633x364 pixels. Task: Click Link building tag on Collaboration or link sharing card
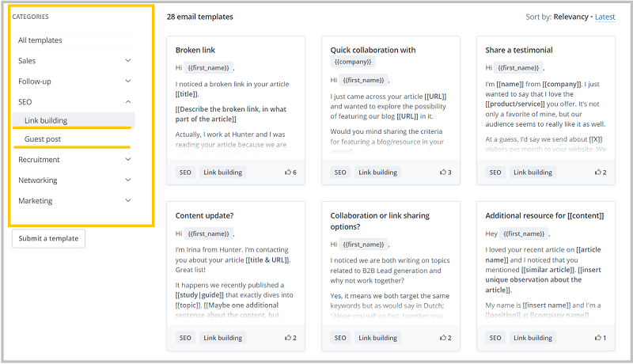(378, 338)
